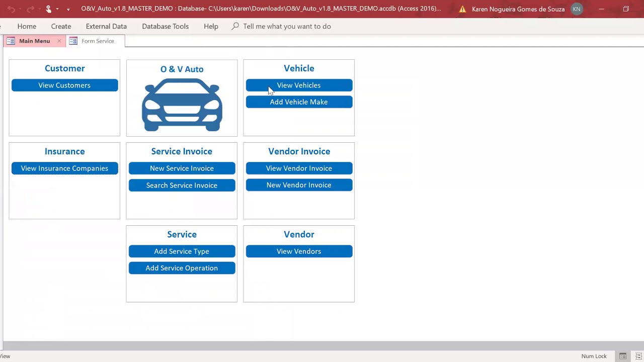
Task: Click the Undo arrow in the title bar
Action: (x=11, y=9)
